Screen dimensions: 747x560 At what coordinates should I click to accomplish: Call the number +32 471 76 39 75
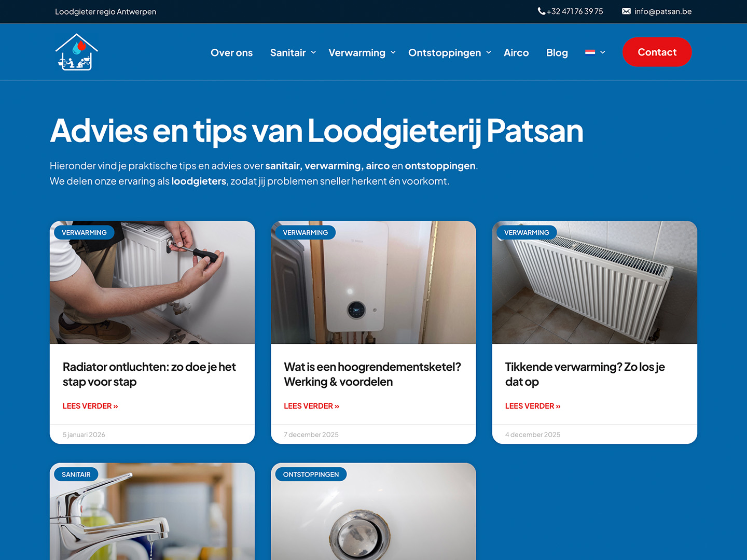coord(575,11)
